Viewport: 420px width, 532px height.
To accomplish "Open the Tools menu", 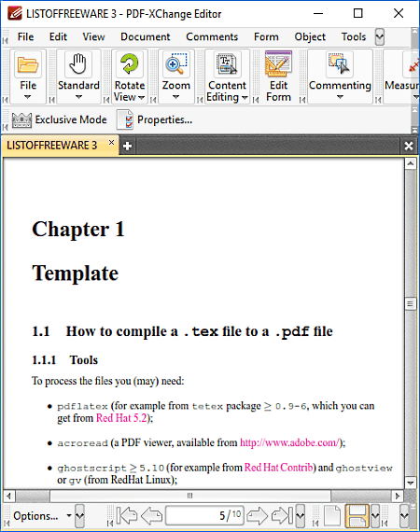I will [x=354, y=36].
